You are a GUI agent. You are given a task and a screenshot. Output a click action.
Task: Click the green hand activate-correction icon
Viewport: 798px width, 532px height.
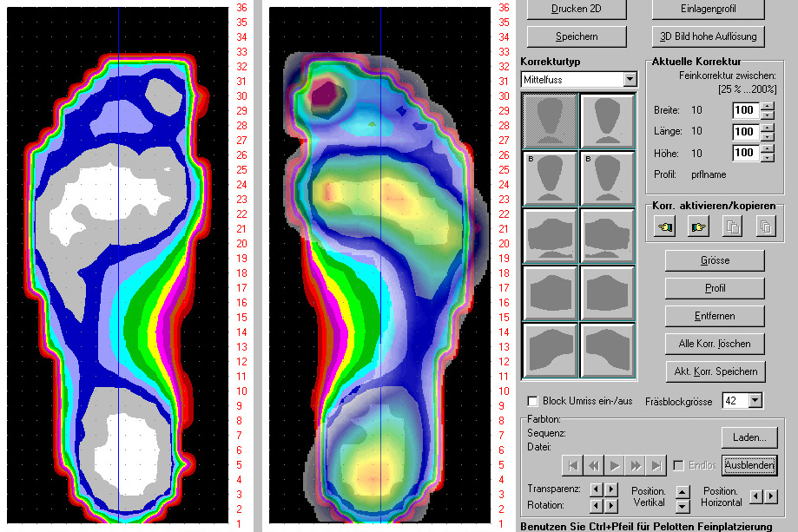point(696,227)
